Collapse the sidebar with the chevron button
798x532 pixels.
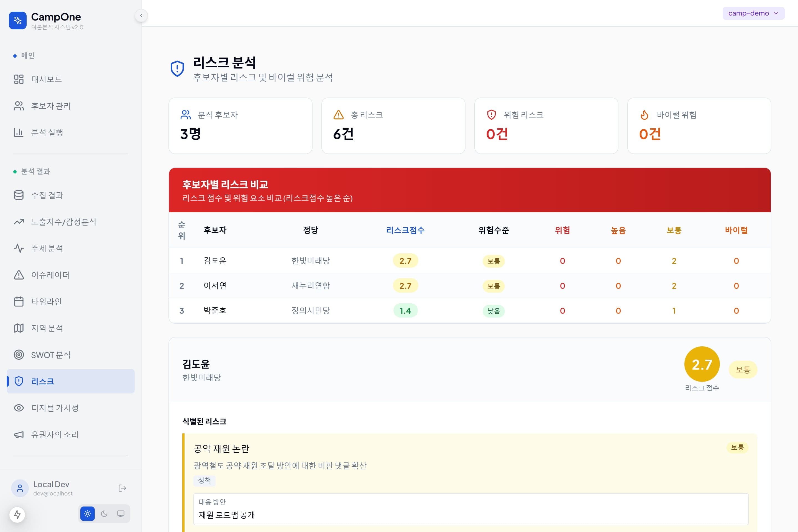click(141, 15)
